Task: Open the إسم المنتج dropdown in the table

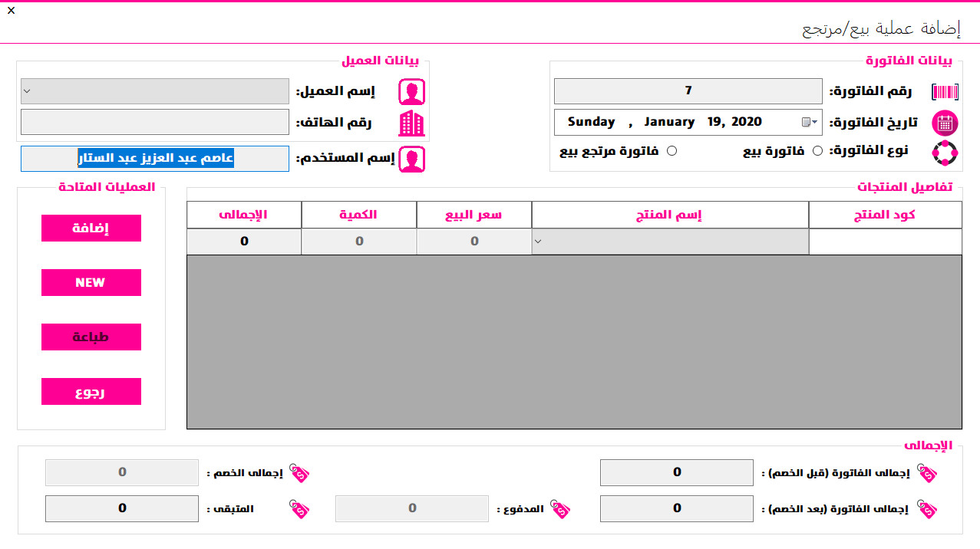Action: pos(539,241)
